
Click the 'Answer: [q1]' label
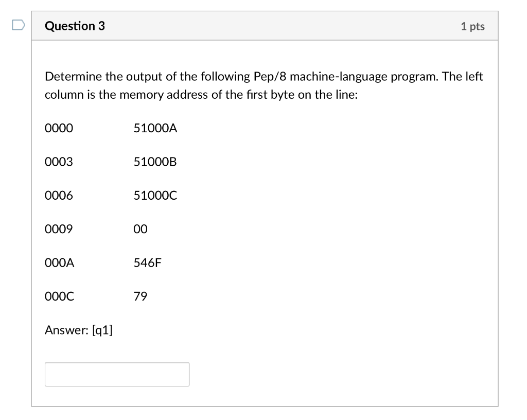tap(79, 330)
